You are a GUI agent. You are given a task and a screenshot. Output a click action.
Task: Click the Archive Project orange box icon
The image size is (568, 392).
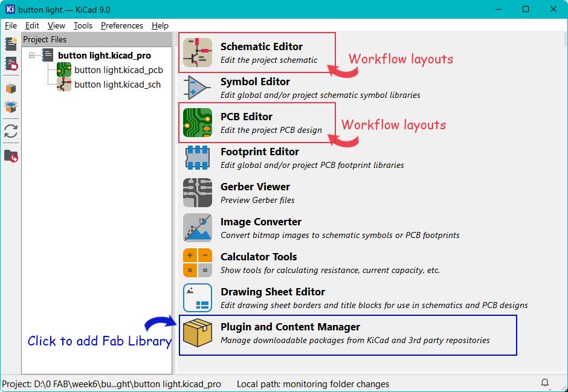pos(11,89)
